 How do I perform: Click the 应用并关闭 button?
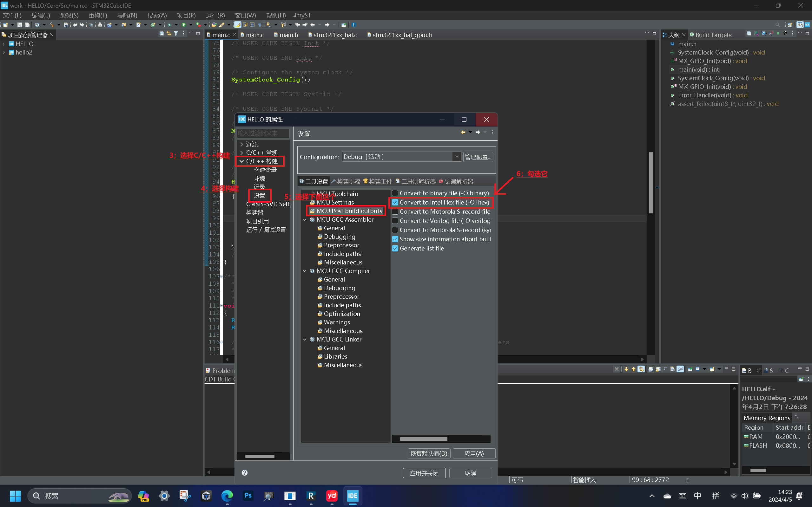pos(424,473)
